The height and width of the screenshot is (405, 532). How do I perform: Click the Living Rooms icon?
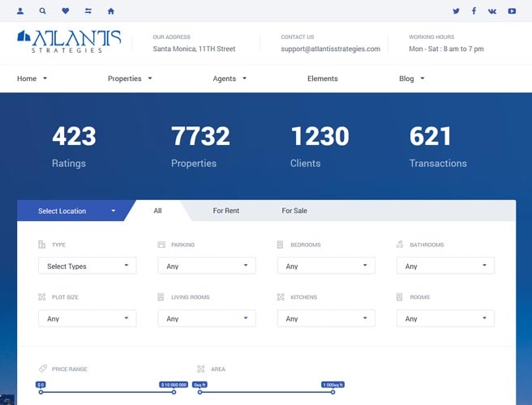[161, 297]
